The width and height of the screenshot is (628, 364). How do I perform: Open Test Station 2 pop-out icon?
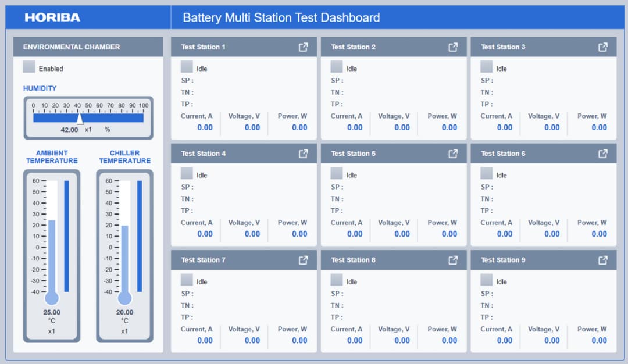453,47
